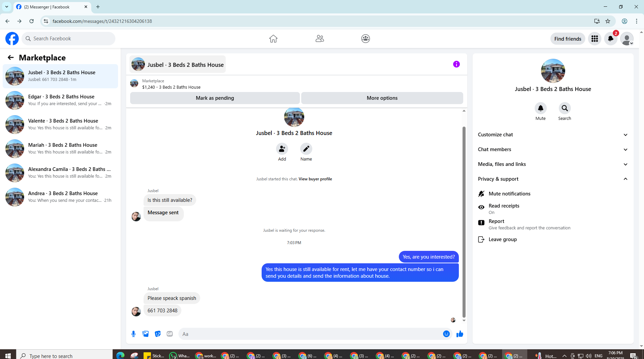Open the notifications bell with badge
The height and width of the screenshot is (359, 644).
611,39
